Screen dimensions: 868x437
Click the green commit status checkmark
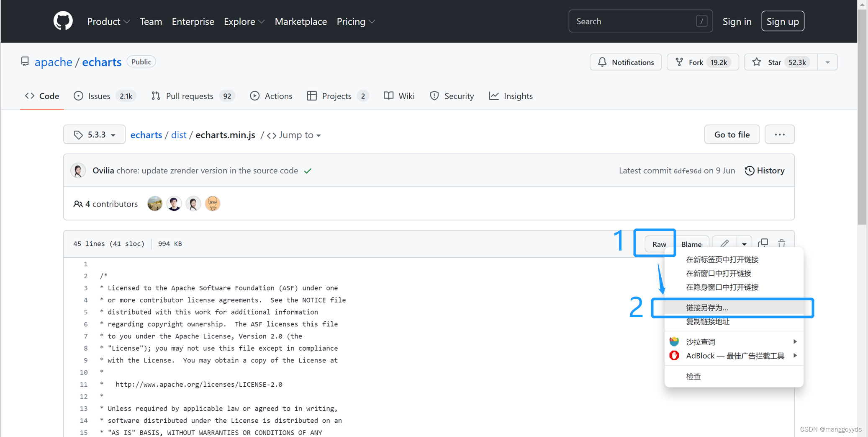[308, 171]
